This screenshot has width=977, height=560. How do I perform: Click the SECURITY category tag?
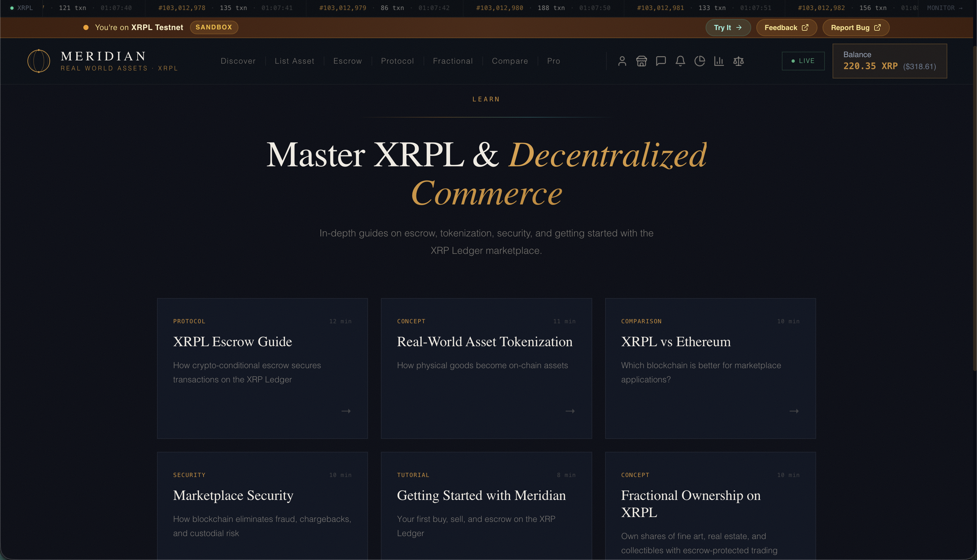189,475
